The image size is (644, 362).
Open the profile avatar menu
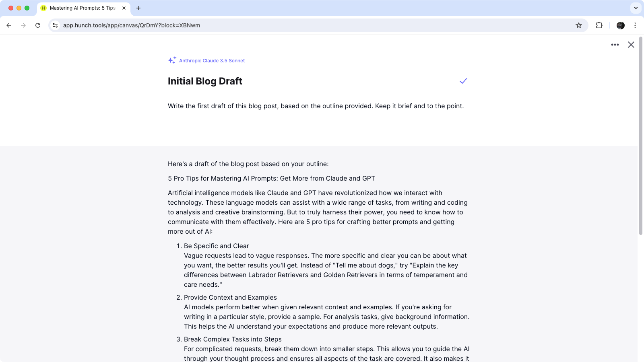click(620, 25)
